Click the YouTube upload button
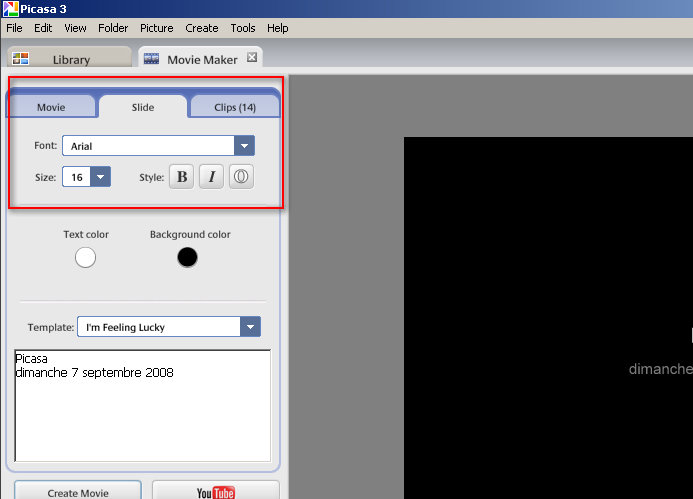 tap(216, 490)
